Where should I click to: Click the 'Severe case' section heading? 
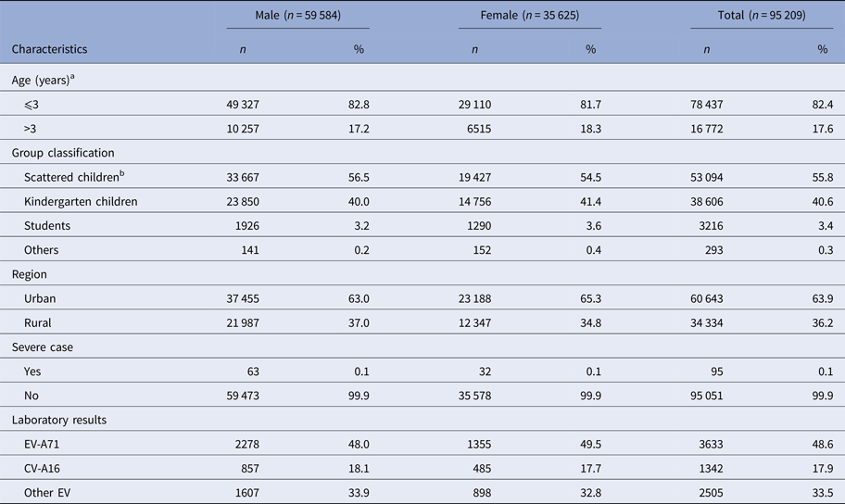44,346
